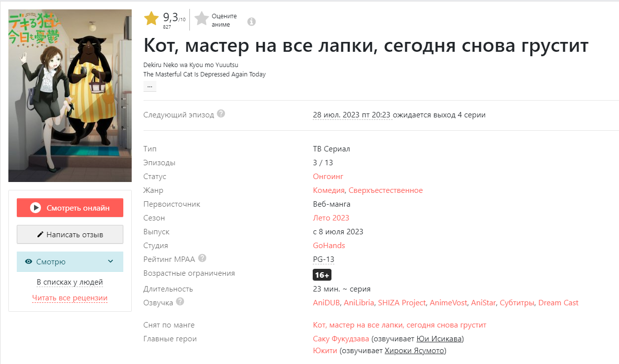Open character 'Саку Фукудзава' link
619x364 pixels.
coord(341,339)
